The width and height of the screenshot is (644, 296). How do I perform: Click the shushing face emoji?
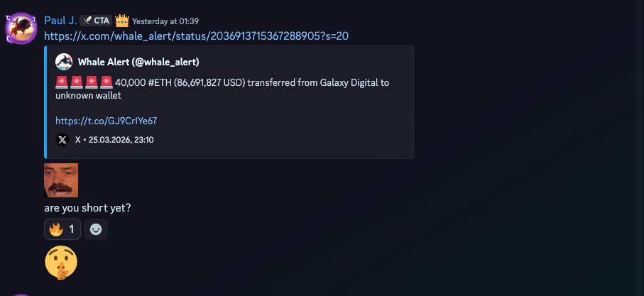pos(60,263)
